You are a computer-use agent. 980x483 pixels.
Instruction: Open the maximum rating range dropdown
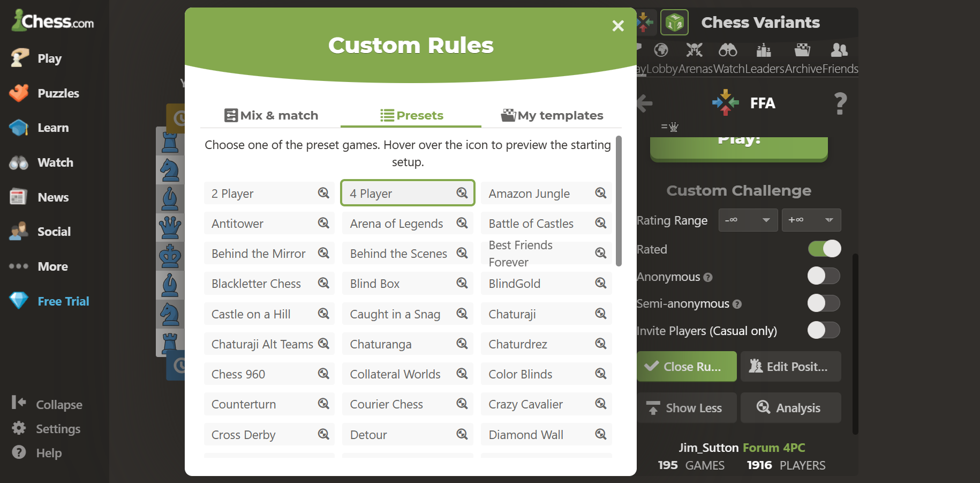click(811, 220)
